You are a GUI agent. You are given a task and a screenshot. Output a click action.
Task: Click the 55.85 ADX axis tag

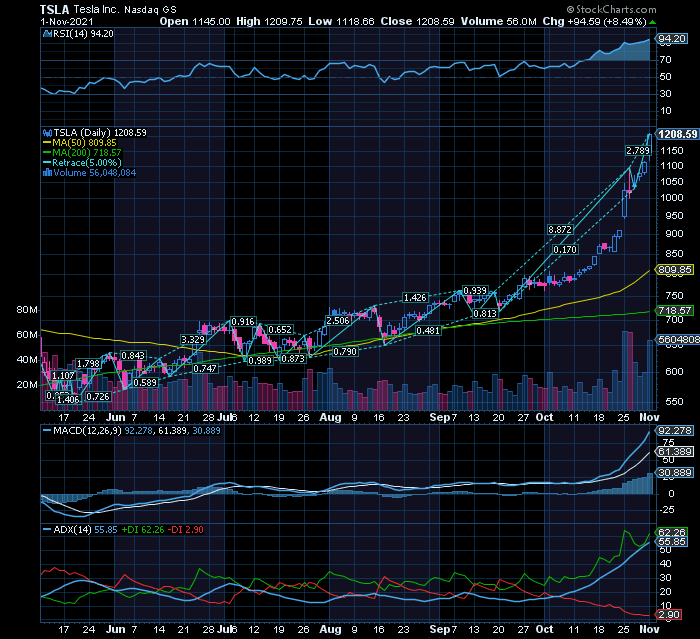pyautogui.click(x=672, y=542)
